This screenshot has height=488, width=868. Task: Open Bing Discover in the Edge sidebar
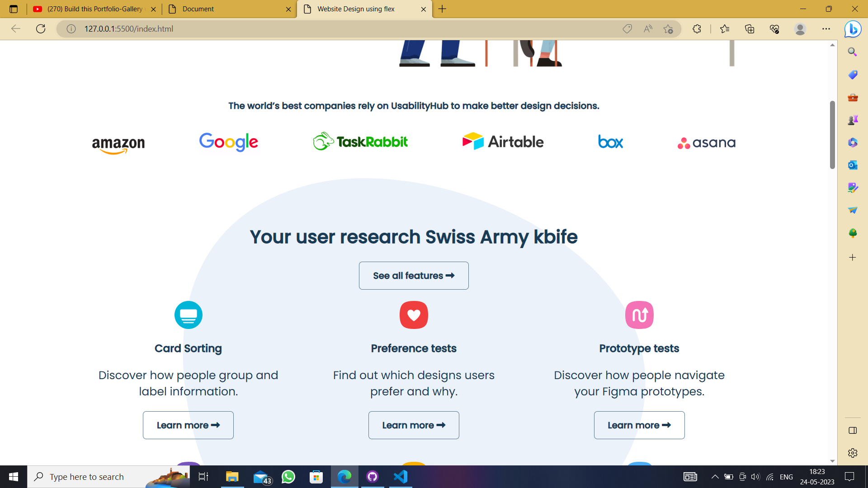coord(853,29)
